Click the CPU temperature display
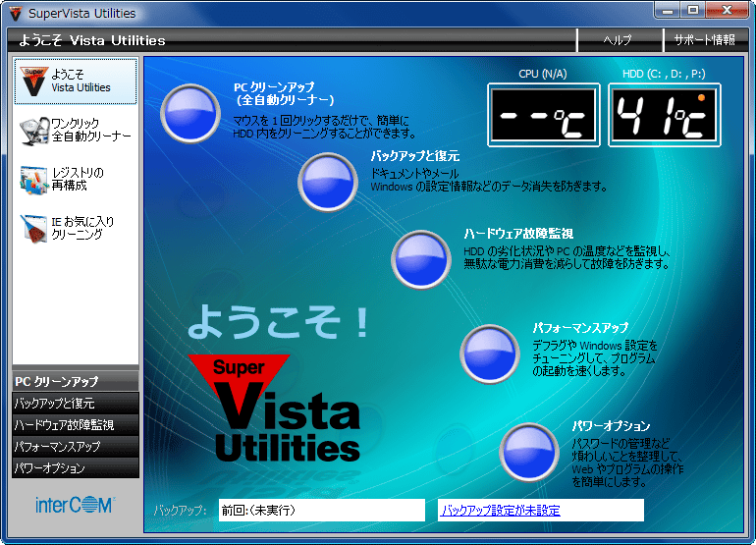The image size is (756, 545). coord(543,115)
